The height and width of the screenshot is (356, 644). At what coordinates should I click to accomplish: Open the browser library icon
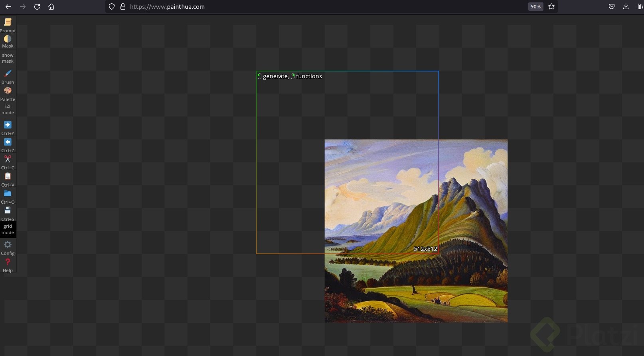640,7
